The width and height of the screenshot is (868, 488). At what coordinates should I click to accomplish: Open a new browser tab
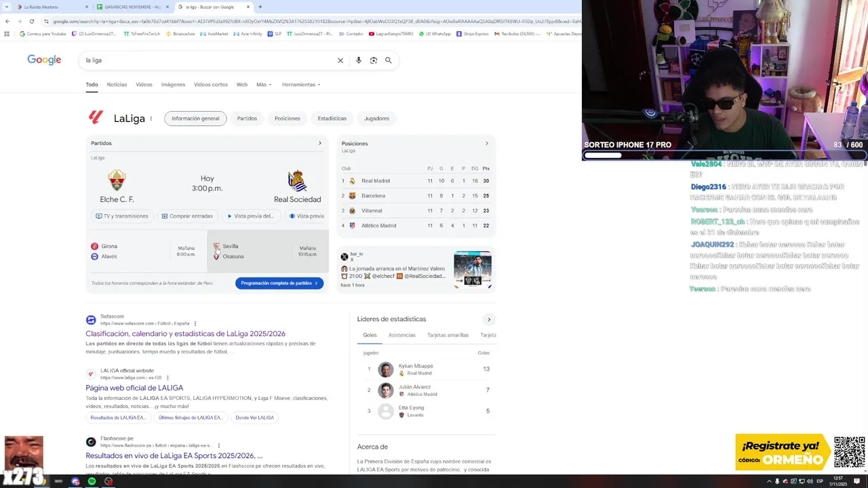(260, 7)
